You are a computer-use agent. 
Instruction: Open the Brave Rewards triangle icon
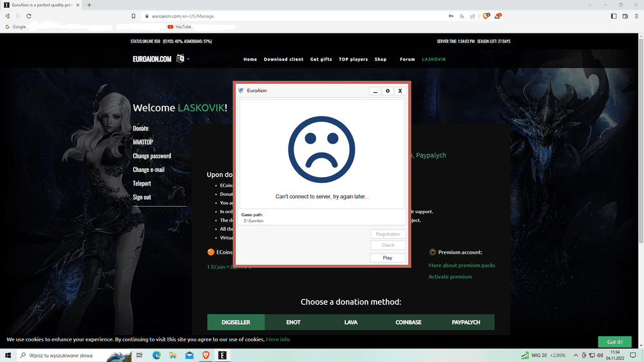point(498,16)
